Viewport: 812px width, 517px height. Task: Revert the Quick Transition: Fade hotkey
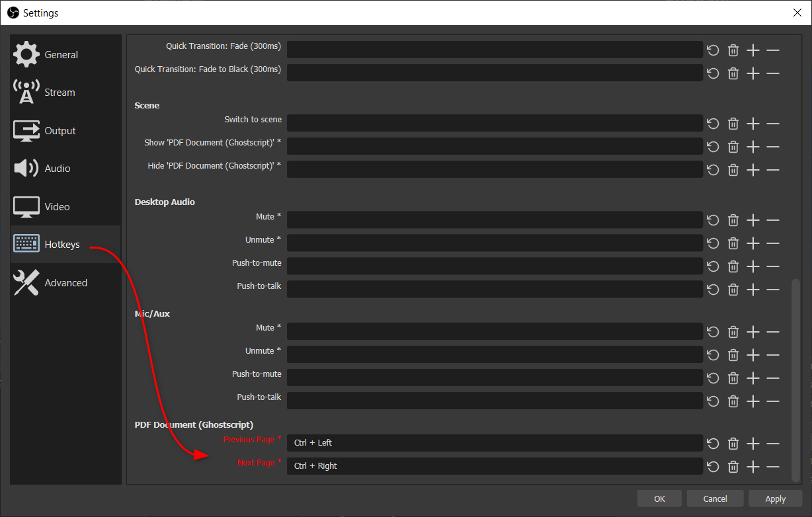(x=712, y=50)
